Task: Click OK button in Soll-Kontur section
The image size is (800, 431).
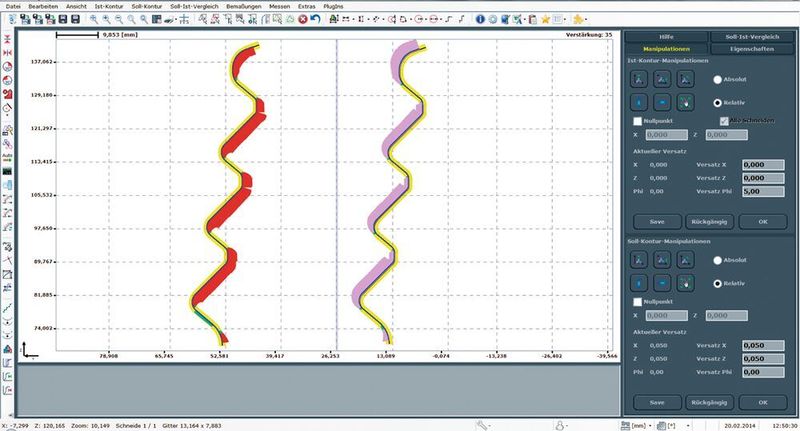Action: tap(763, 402)
